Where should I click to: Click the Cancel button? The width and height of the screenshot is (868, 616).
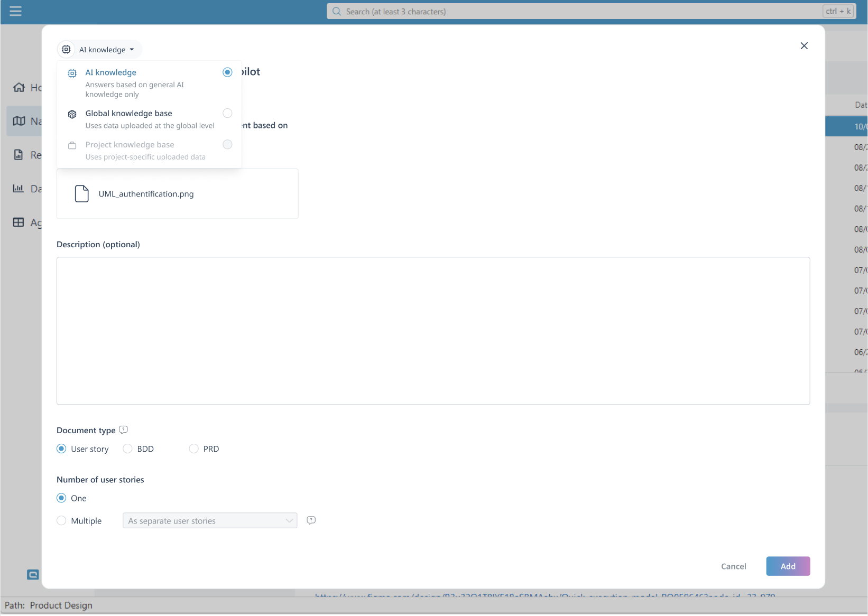click(x=733, y=566)
